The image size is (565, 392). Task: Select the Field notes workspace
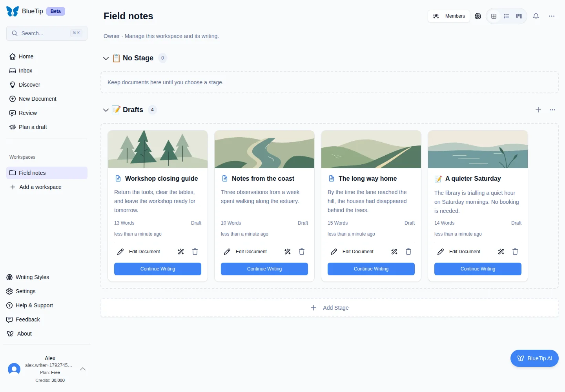(47, 173)
